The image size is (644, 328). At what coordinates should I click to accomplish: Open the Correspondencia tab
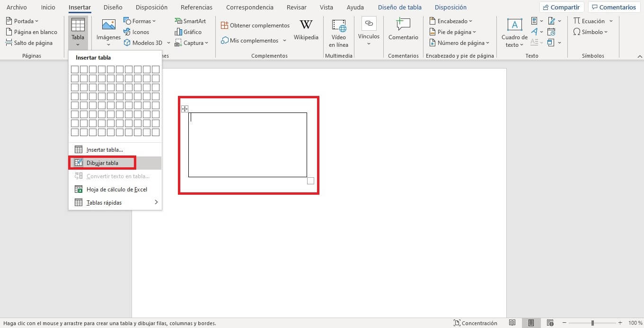[x=249, y=7]
